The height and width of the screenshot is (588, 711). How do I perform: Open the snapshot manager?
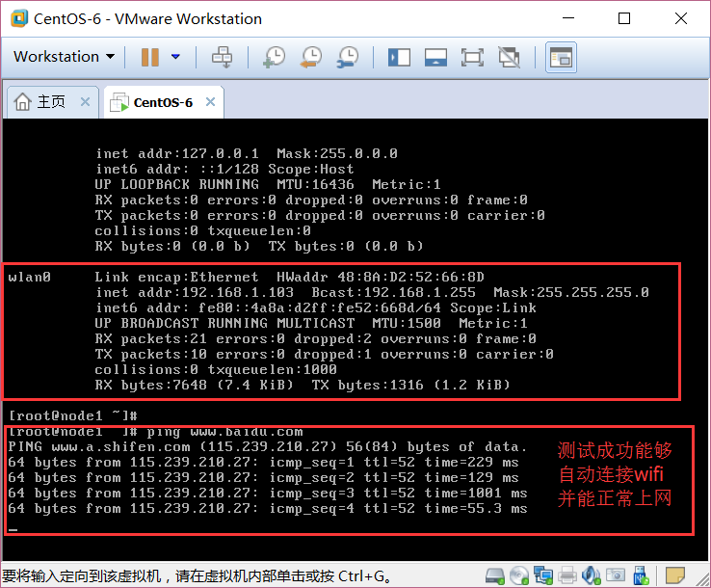348,57
